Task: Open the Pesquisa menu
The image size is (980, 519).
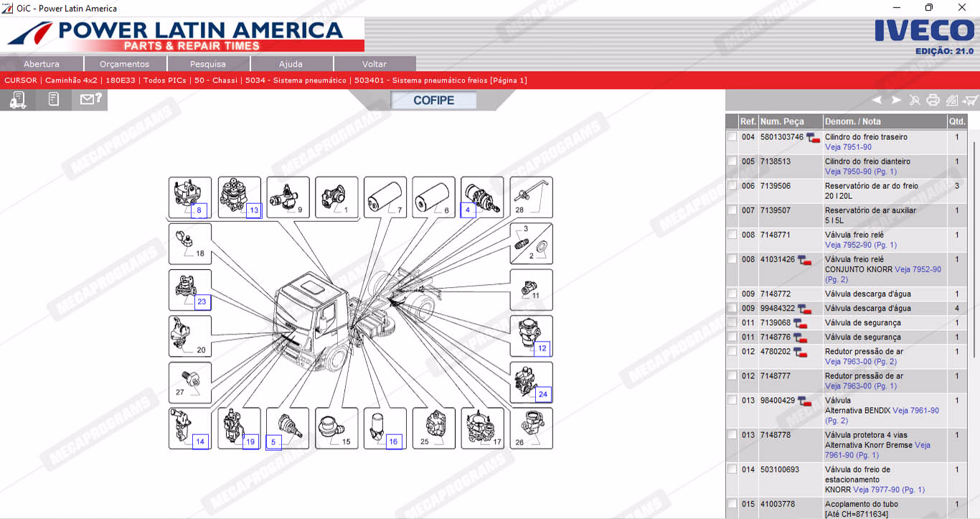Action: (208, 64)
